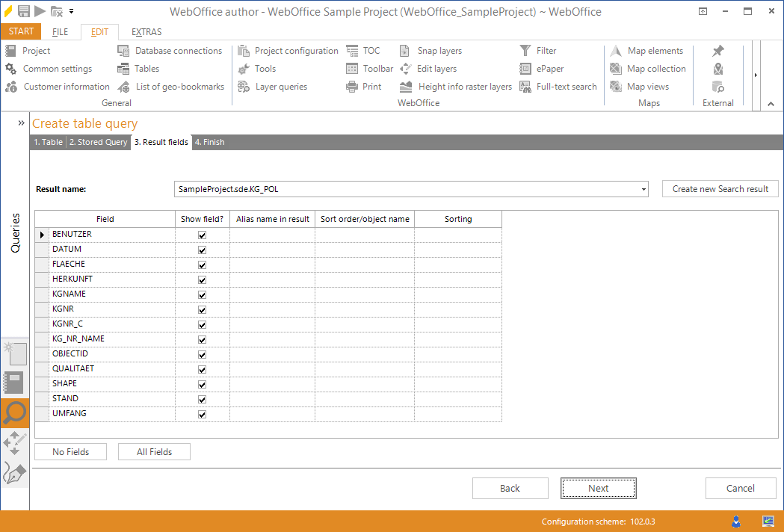Collapse the ribbon with the chevron arrow
Screen dimensions: 784x532
pyautogui.click(x=771, y=103)
